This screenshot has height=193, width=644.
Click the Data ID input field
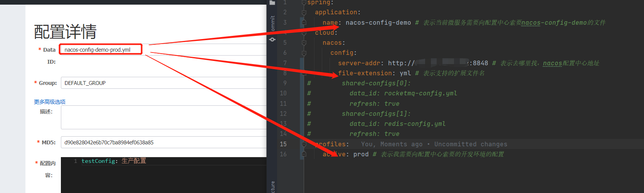point(163,49)
